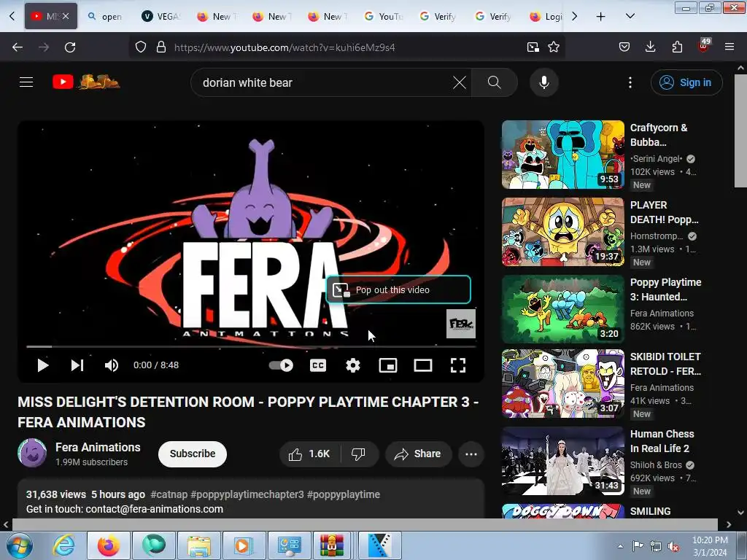
Task: Open Fera Animations channel avatar
Action: [x=32, y=453]
